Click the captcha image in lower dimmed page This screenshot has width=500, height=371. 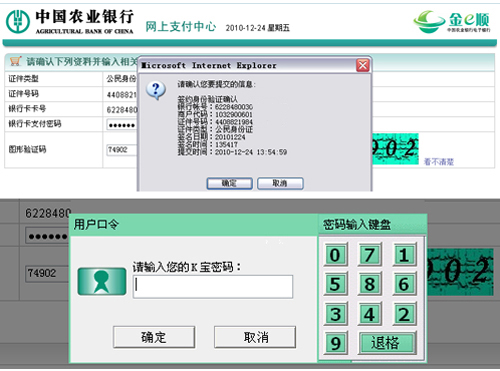pos(460,272)
